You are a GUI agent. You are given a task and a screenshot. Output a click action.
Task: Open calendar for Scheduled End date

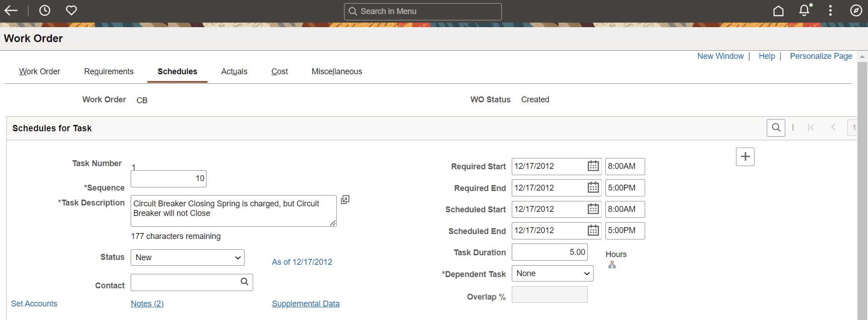593,230
